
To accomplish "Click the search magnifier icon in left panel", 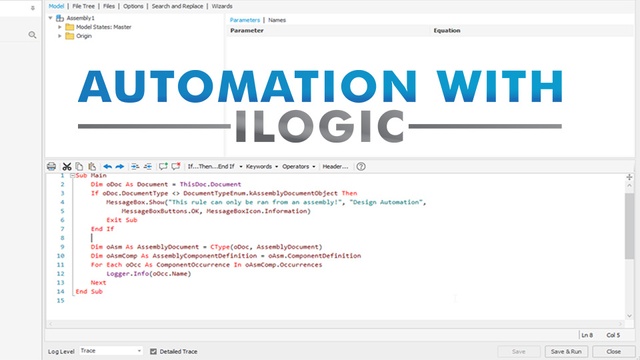I will 32,35.
